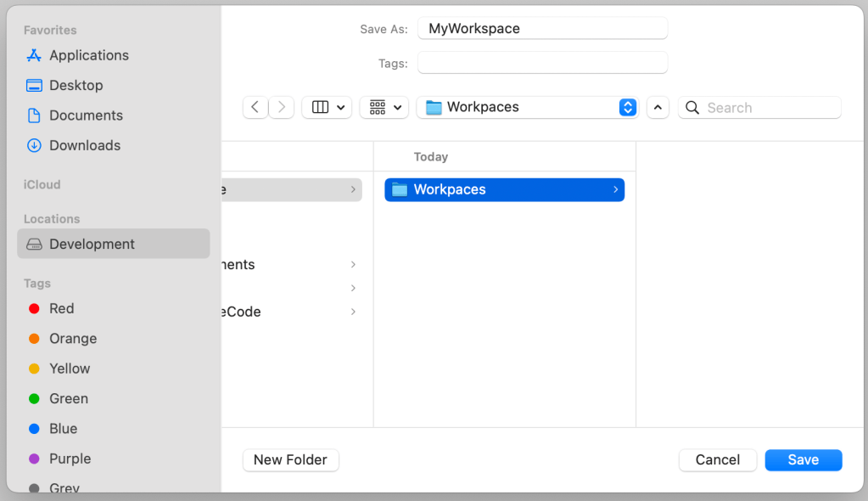Viewport: 868px width, 501px height.
Task: Click the back navigation arrow
Action: pos(255,107)
